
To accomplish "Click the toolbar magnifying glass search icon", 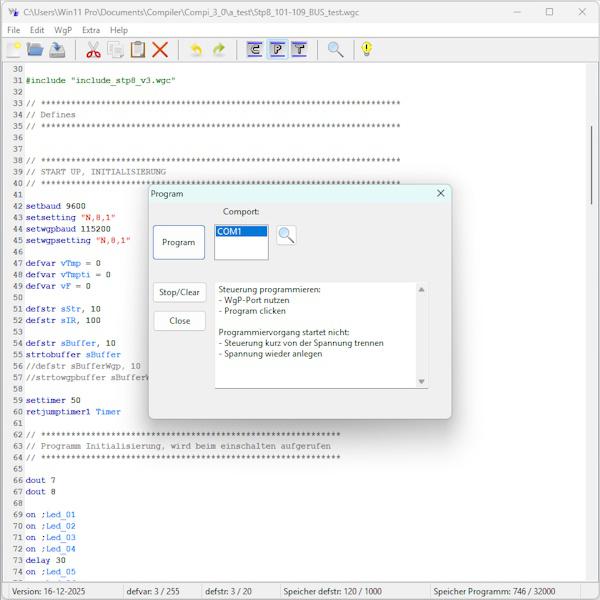I will pos(336,49).
